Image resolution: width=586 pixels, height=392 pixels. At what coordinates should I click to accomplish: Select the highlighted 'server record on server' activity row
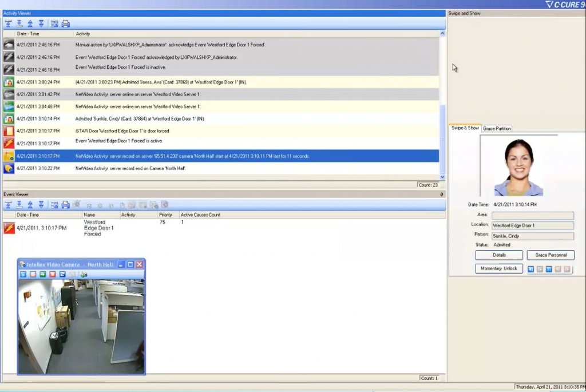[x=221, y=156]
